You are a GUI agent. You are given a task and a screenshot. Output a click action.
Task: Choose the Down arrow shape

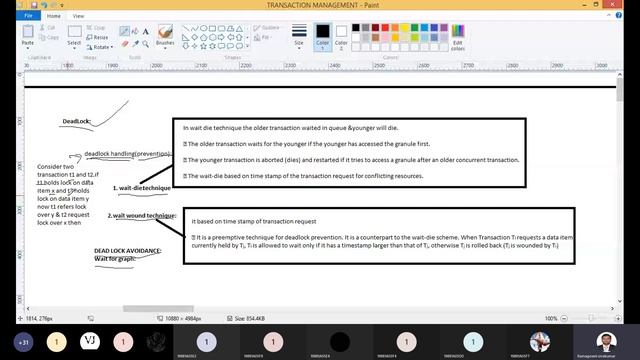(186, 46)
